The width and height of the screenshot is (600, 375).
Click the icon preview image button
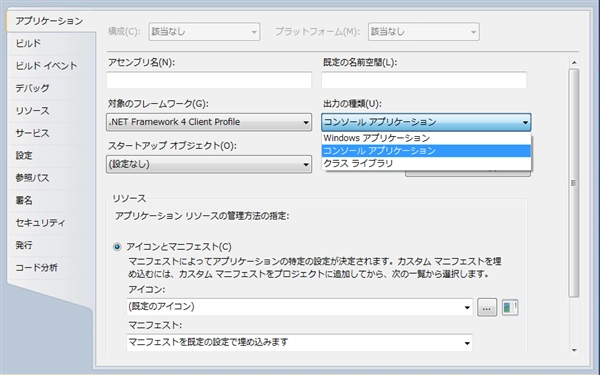point(510,307)
